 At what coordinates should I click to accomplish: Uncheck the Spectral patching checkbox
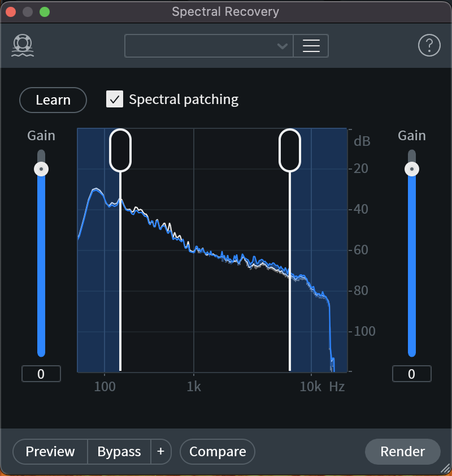click(x=115, y=99)
